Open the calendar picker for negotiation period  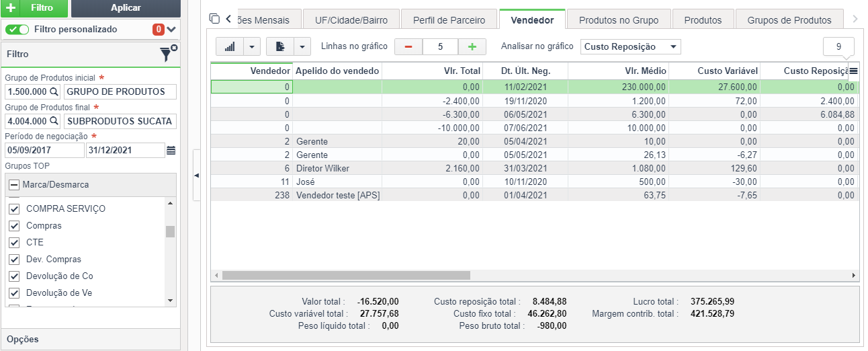tap(171, 151)
